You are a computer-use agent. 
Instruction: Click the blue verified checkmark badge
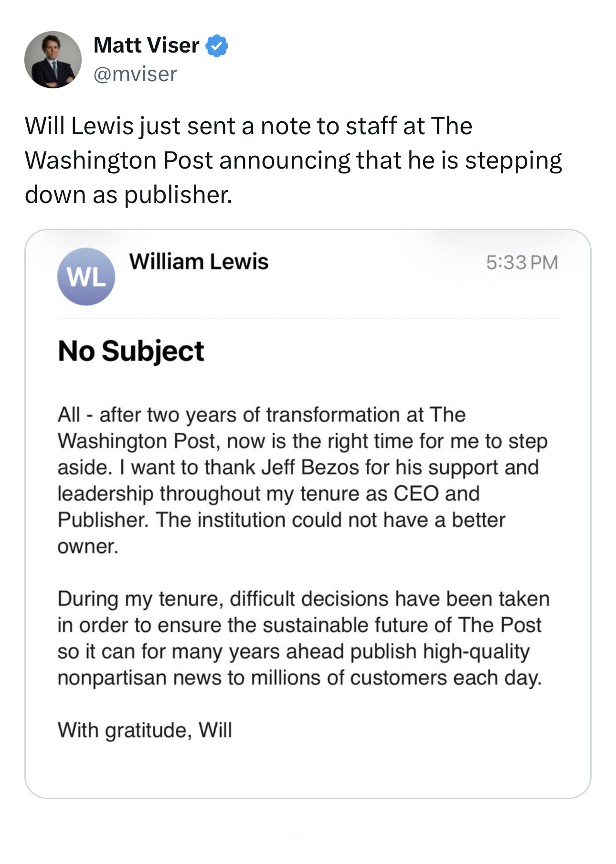[217, 46]
